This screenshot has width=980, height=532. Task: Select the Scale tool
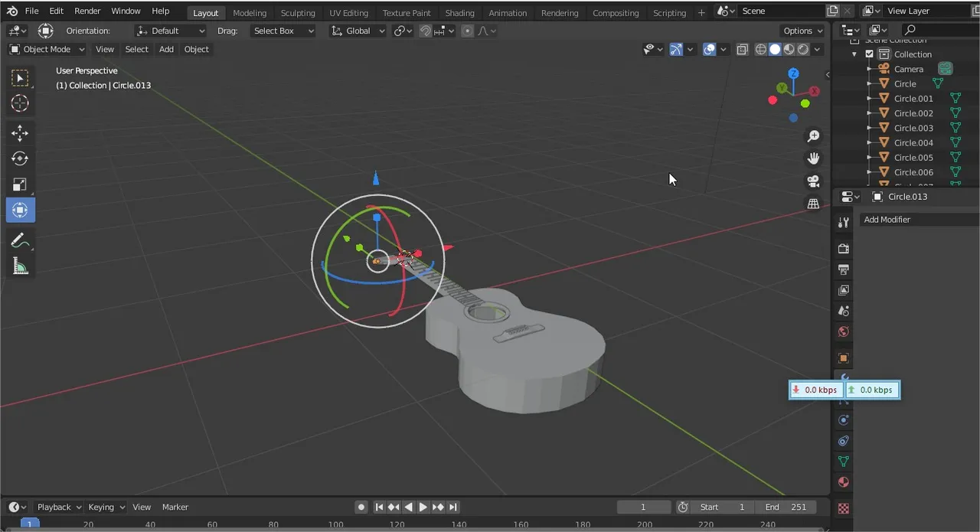20,184
